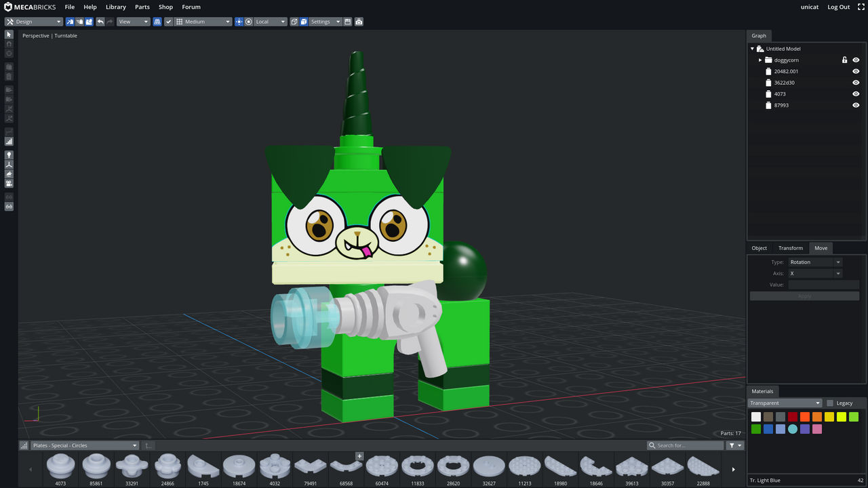This screenshot has height=488, width=868.
Task: Click the light bulb icon in left toolbar
Action: point(9,155)
